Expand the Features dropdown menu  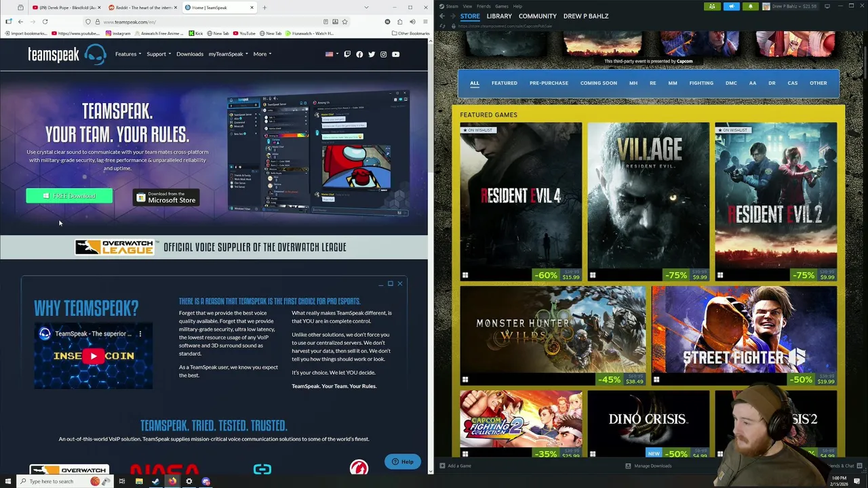coord(128,54)
